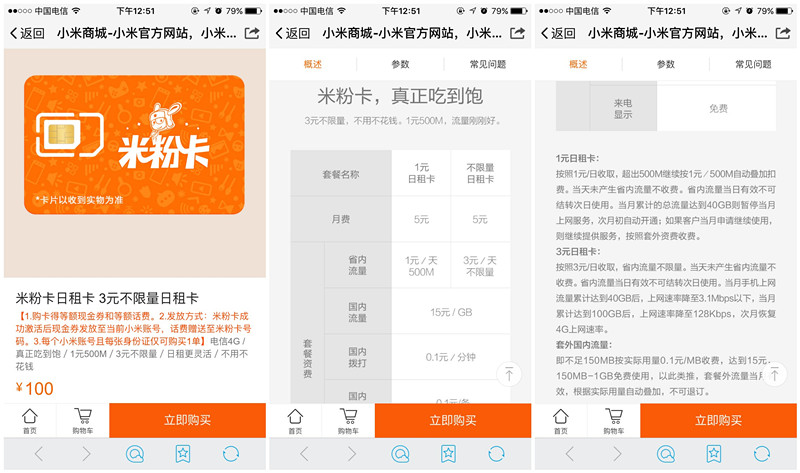The width and height of the screenshot is (800, 473).
Task: Click heading 米粉卡，真正吃到饱
Action: (401, 96)
